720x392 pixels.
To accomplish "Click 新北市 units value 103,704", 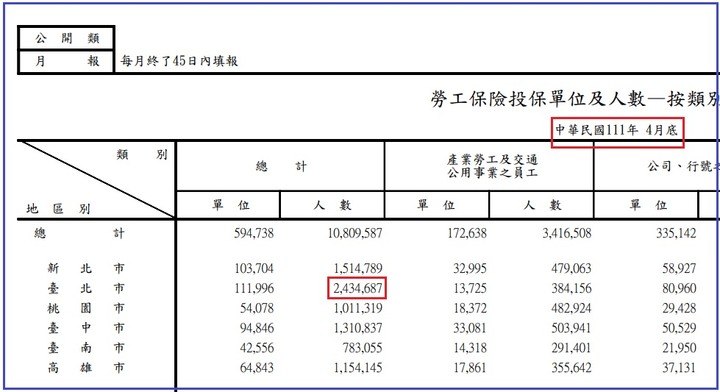I will point(254,268).
